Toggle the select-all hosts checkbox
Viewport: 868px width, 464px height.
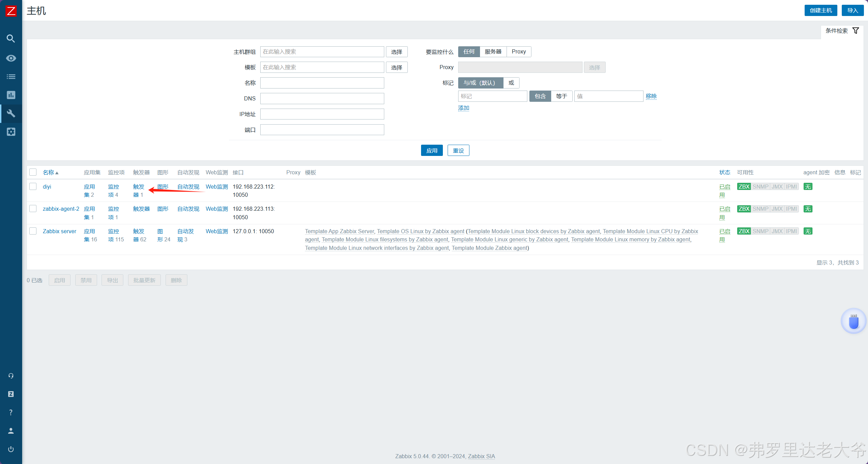click(33, 172)
